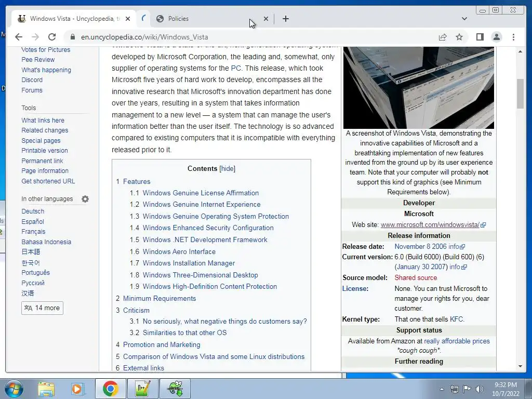Image resolution: width=532 pixels, height=399 pixels.
Task: Click the volume speaker tray icon
Action: pos(479,389)
